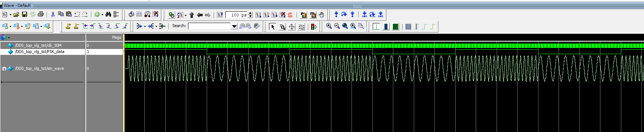Click the black left arrow icon
The width and height of the screenshot is (644, 132).
coord(200,15)
